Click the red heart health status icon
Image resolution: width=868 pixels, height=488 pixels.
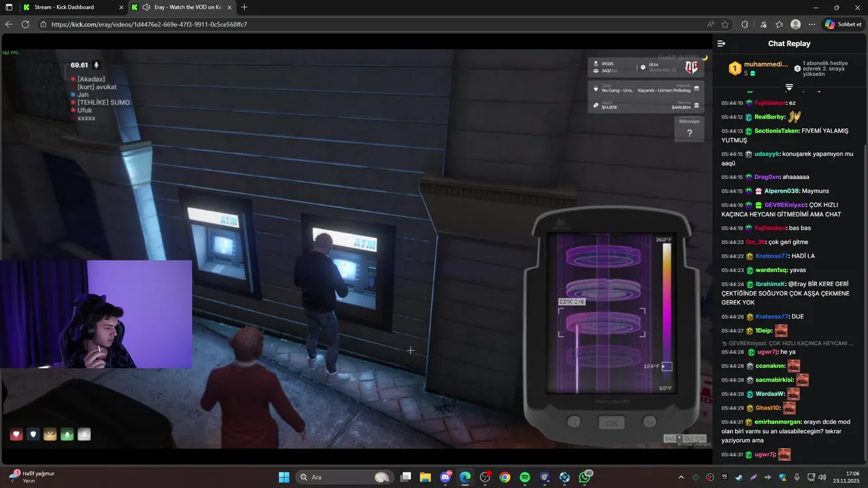[x=16, y=434]
